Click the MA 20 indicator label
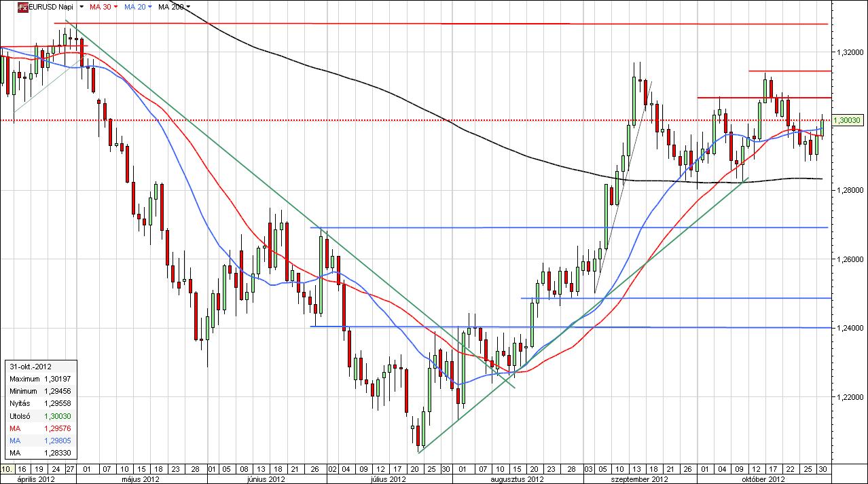868x484 pixels. pyautogui.click(x=136, y=7)
